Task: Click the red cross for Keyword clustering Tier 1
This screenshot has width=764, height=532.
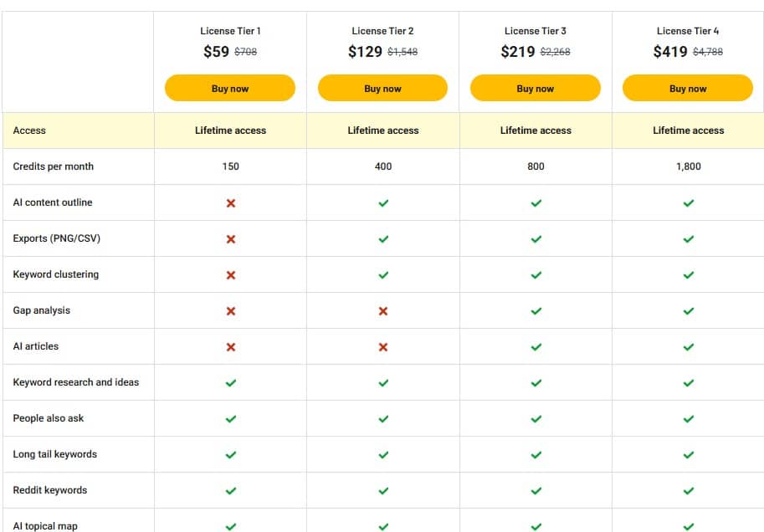Action: point(230,274)
